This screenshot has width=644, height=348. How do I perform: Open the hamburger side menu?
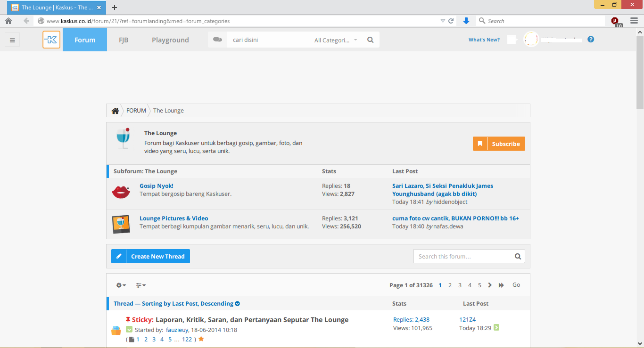click(12, 40)
